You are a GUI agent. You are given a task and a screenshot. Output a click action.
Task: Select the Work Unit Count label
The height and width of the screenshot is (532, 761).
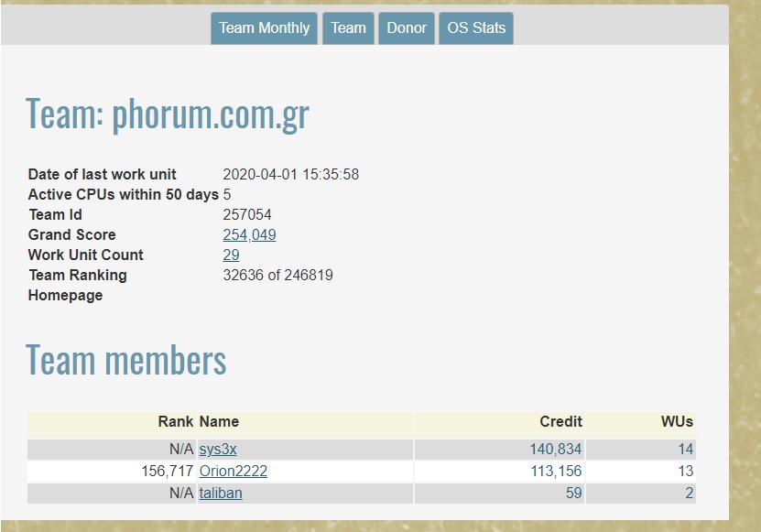tap(86, 255)
